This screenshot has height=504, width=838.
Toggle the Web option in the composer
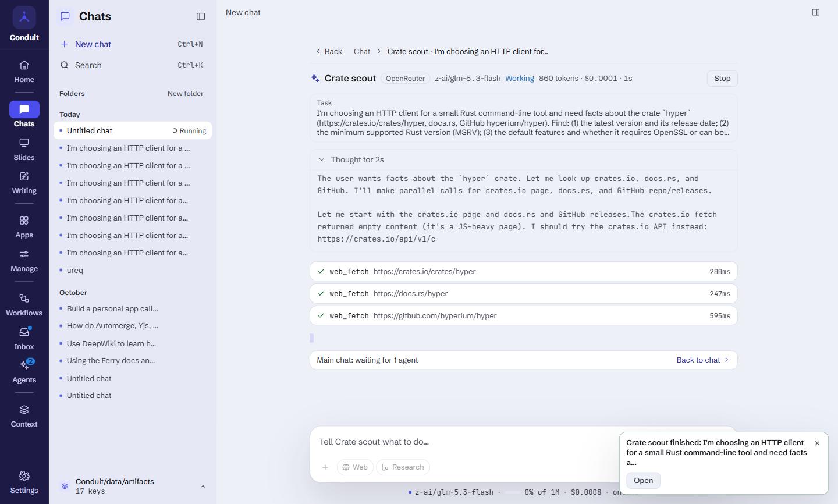[355, 467]
